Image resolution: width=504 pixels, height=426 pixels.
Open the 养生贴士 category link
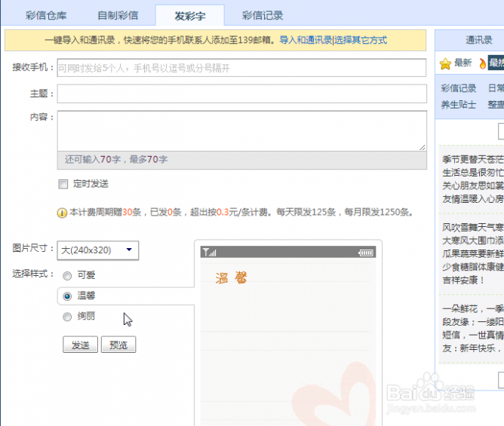click(x=459, y=104)
